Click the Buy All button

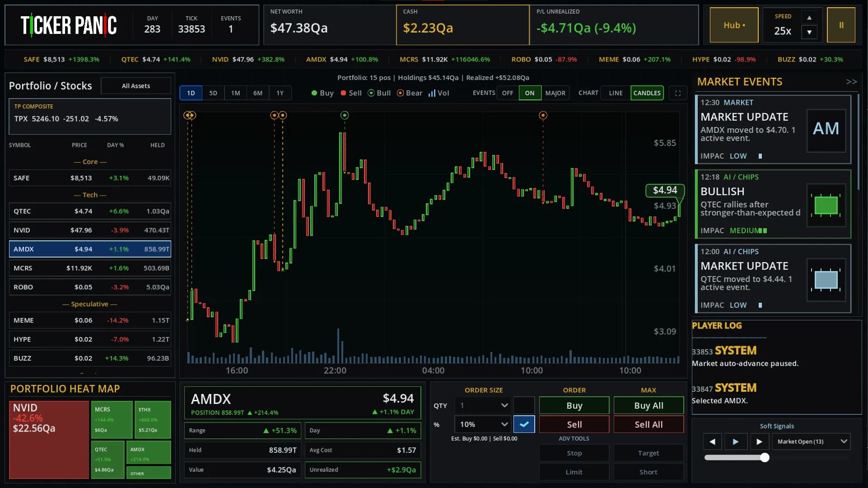[x=648, y=406]
